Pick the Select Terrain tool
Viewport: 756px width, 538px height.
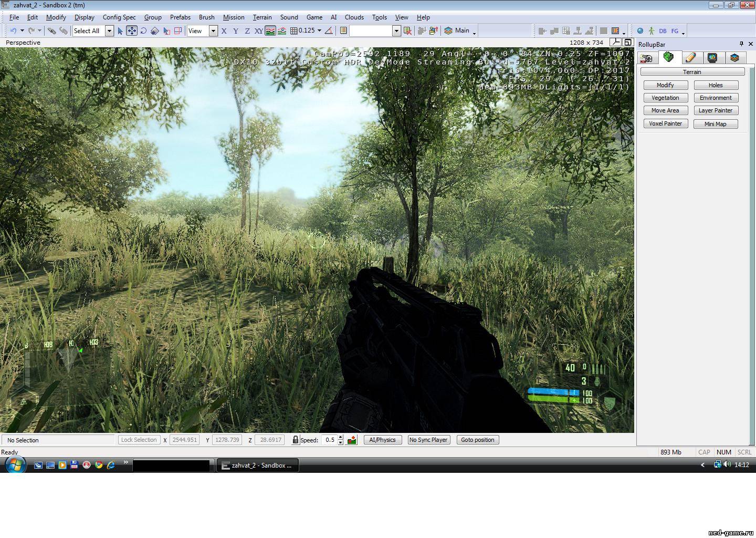[x=166, y=31]
